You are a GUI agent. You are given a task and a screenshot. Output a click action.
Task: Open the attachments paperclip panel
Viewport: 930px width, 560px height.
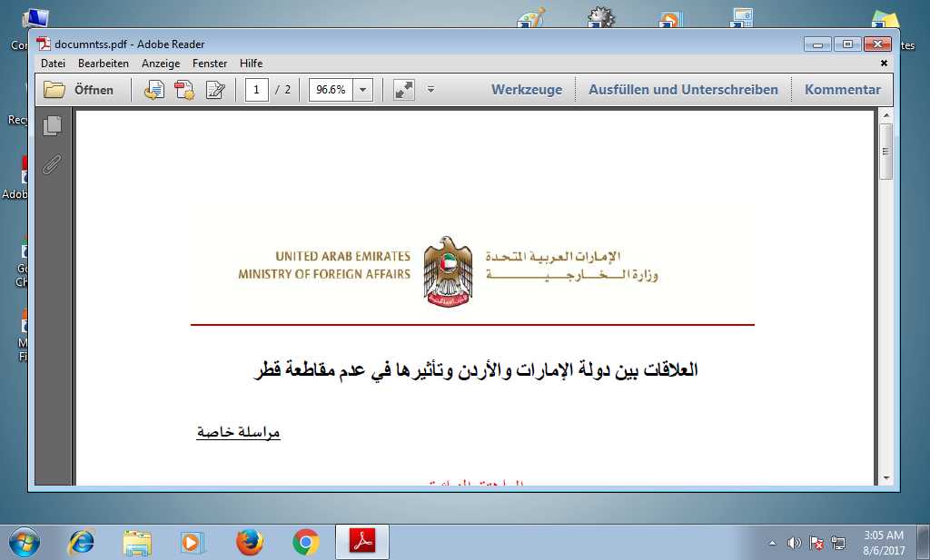[x=52, y=164]
